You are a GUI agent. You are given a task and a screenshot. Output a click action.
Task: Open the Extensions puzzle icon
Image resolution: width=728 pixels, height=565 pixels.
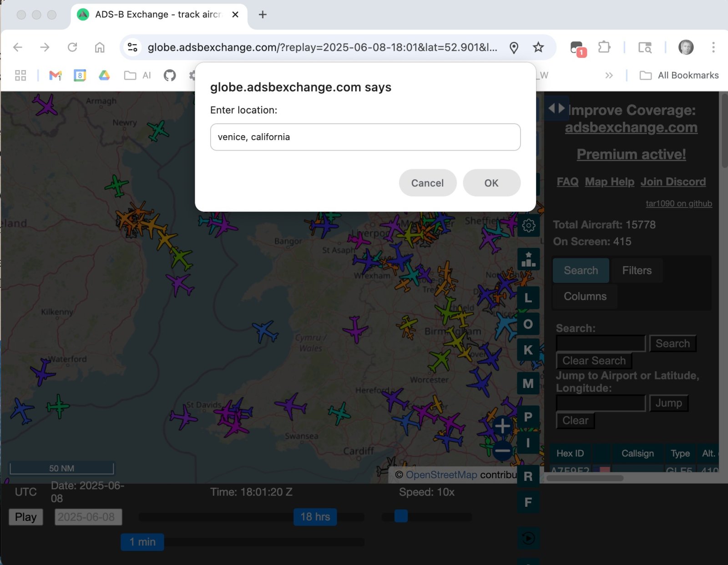tap(604, 47)
